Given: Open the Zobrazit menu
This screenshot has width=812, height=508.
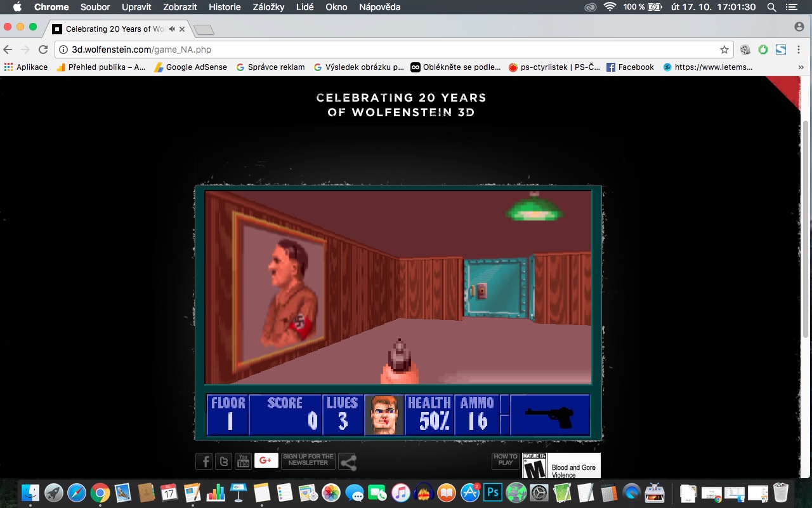Looking at the screenshot, I should [x=180, y=7].
